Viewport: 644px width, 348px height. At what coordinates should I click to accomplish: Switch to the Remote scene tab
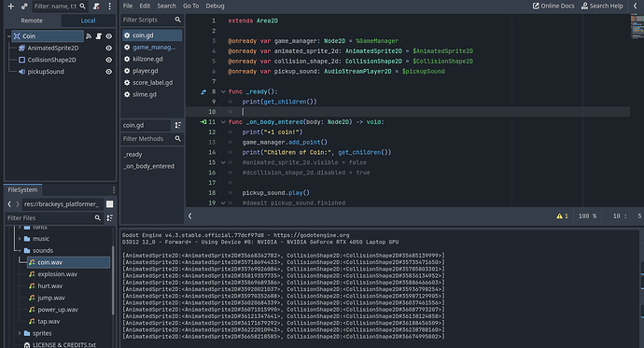(32, 21)
